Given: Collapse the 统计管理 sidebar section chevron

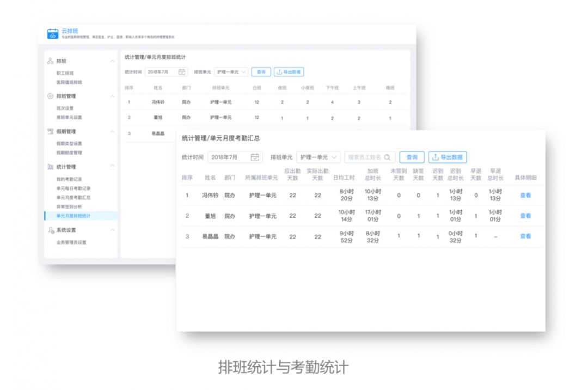Looking at the screenshot, I should click(113, 166).
